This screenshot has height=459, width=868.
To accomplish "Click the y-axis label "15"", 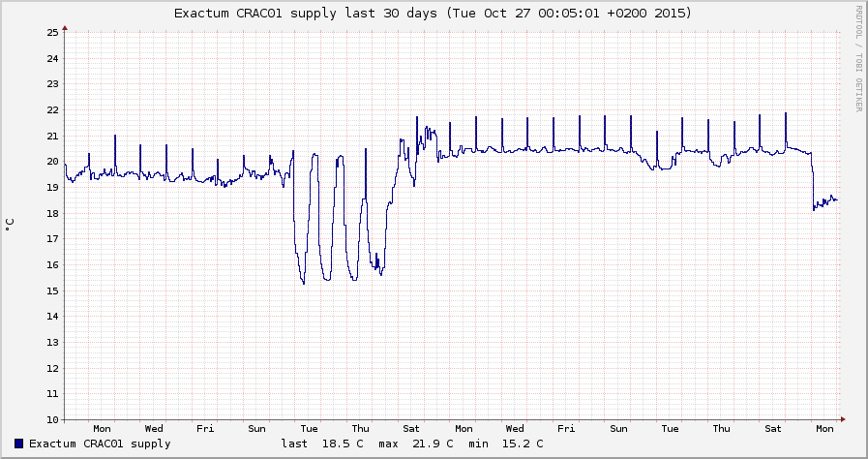I will [52, 291].
